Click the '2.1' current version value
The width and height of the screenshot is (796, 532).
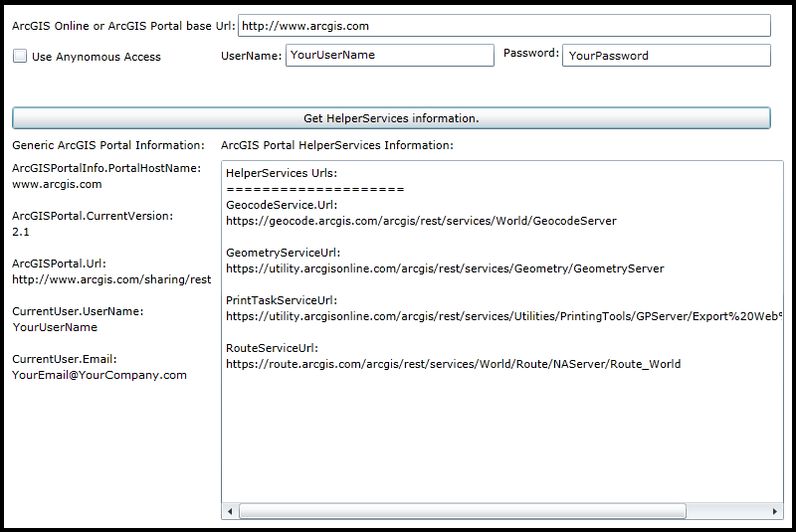21,232
